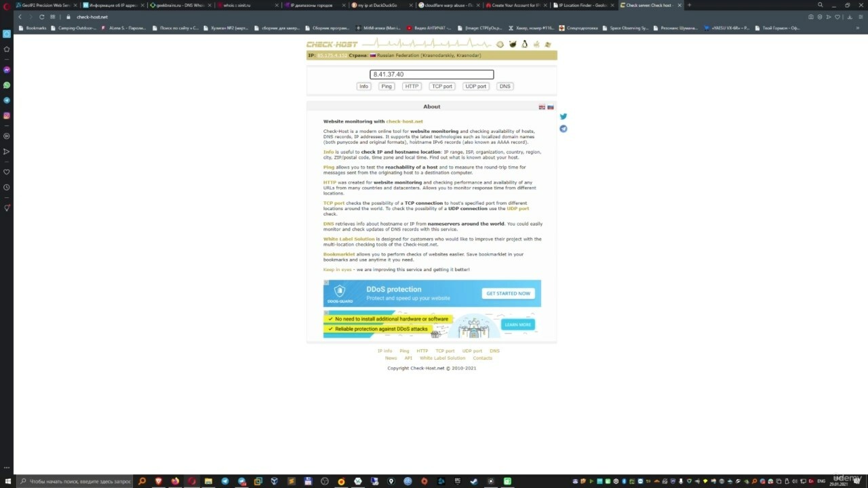This screenshot has height=488, width=868.
Task: Open a new browser tab with plus
Action: 690,5
